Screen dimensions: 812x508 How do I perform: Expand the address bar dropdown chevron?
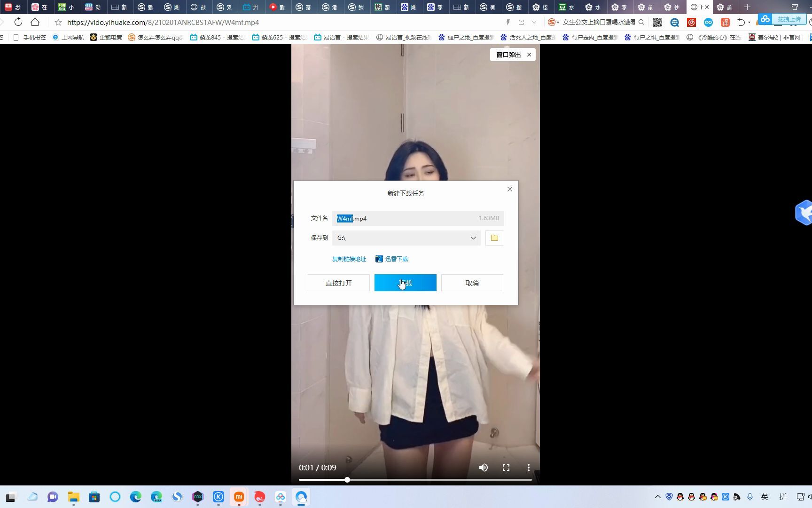pyautogui.click(x=534, y=22)
